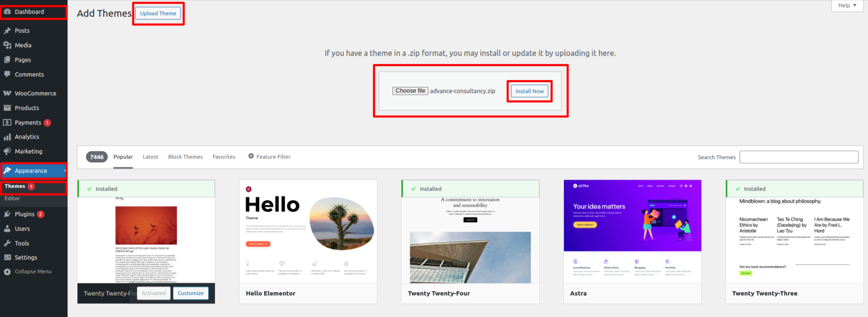Click the Choose file button
The image size is (868, 317).
(410, 91)
